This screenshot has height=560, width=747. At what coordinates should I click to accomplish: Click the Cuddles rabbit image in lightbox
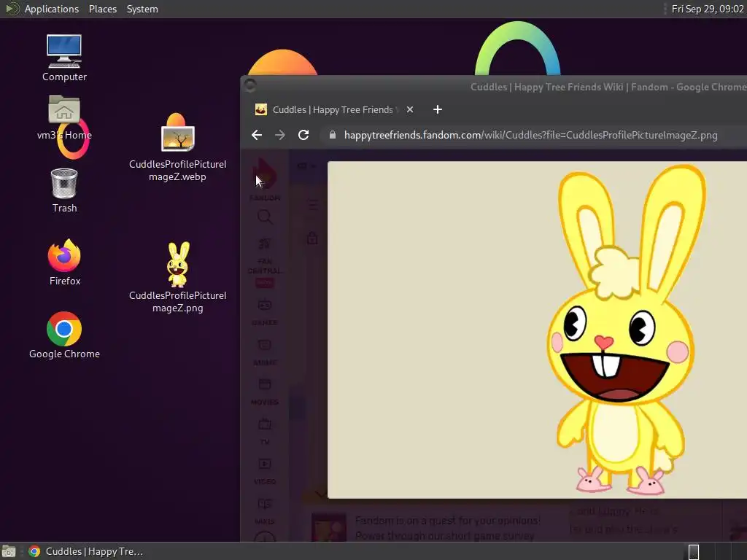coord(622,330)
